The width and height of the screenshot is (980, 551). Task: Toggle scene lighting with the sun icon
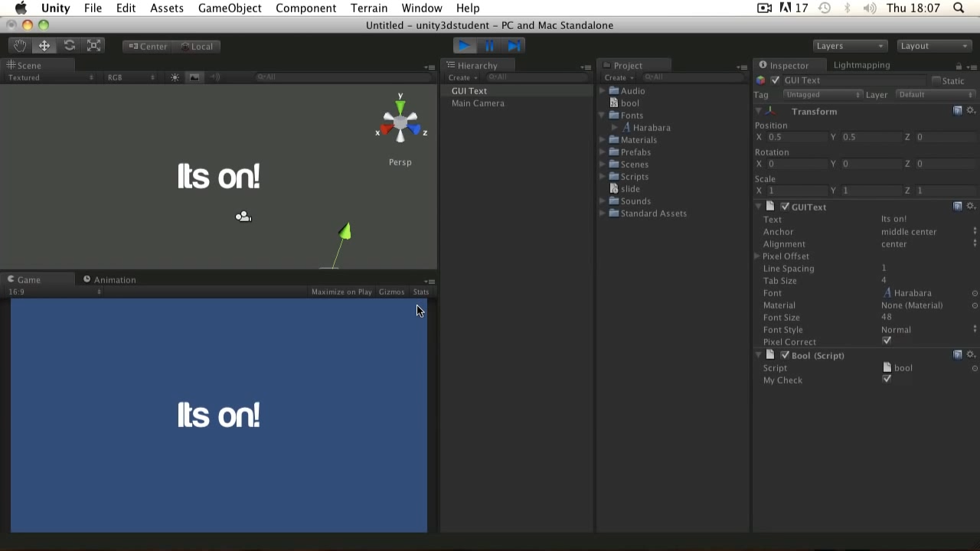[x=175, y=77]
